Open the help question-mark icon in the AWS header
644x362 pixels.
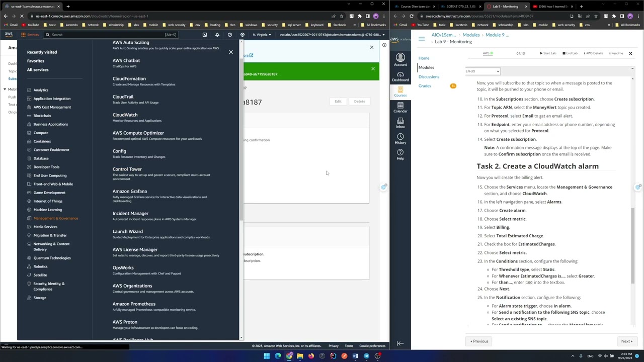tap(230, 35)
